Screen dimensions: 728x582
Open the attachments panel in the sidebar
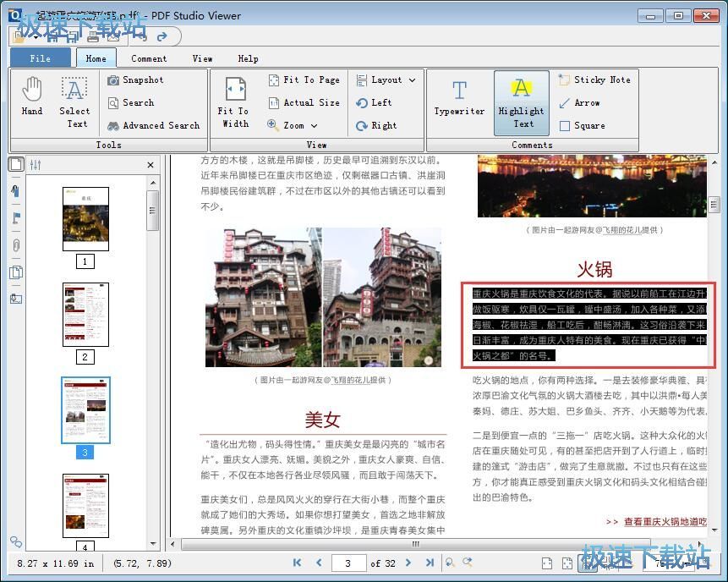15,243
